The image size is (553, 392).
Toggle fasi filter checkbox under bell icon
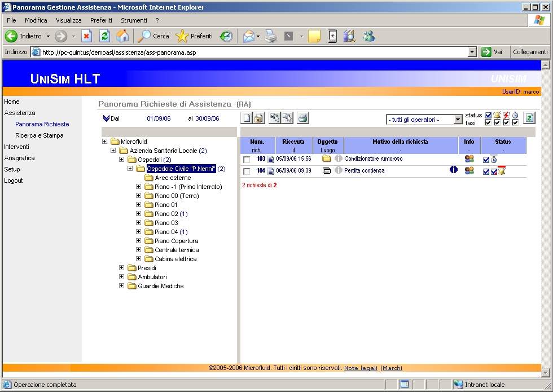(497, 123)
